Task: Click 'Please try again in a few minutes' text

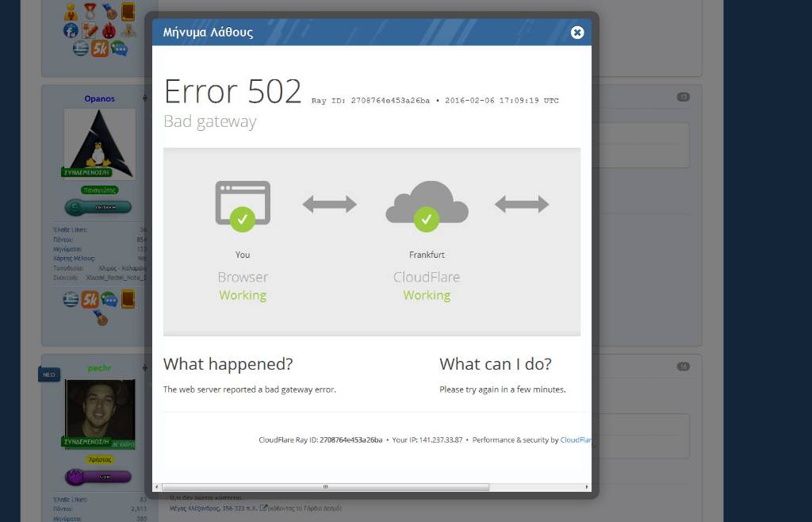Action: 502,390
